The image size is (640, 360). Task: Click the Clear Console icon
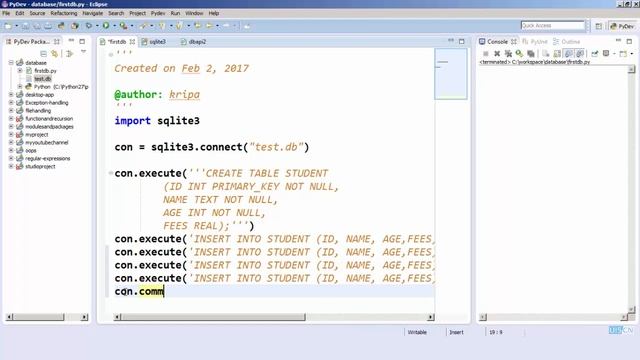pyautogui.click(x=546, y=53)
